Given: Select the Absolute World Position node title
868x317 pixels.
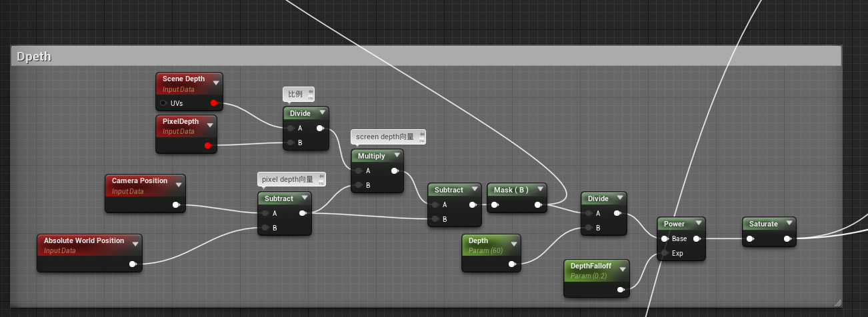Looking at the screenshot, I should (84, 240).
